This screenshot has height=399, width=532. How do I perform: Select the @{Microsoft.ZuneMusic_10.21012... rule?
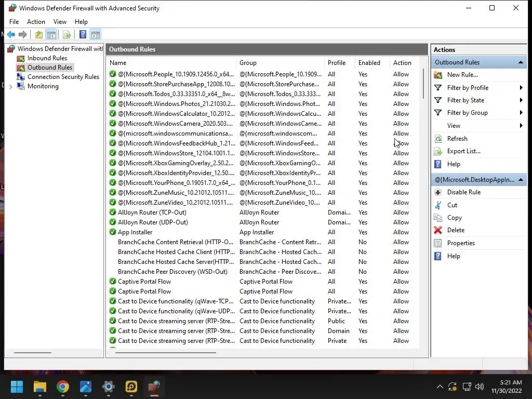tap(263, 193)
